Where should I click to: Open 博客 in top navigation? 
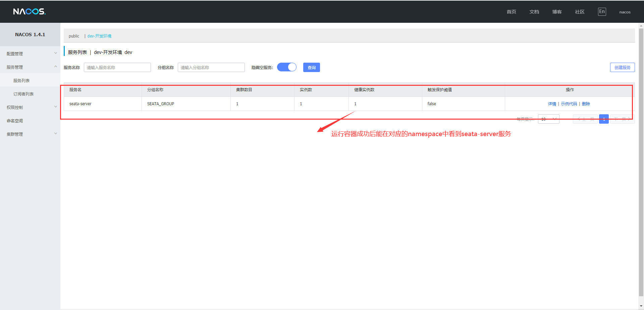pos(557,12)
